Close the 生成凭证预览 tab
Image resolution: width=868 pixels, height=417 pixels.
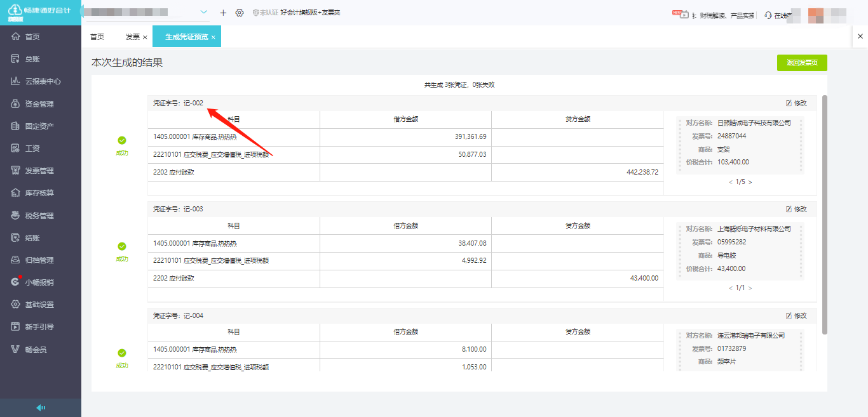coord(214,37)
